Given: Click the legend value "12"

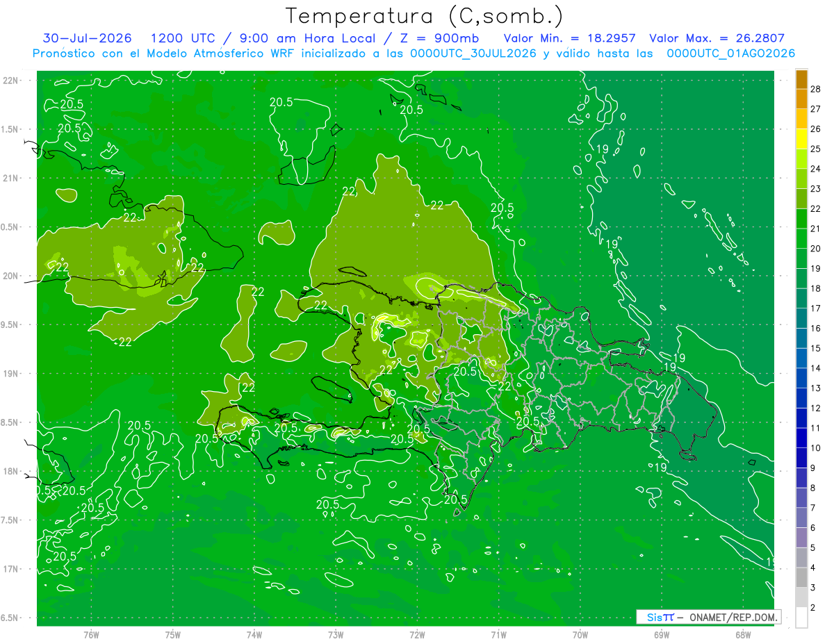Looking at the screenshot, I should [816, 408].
